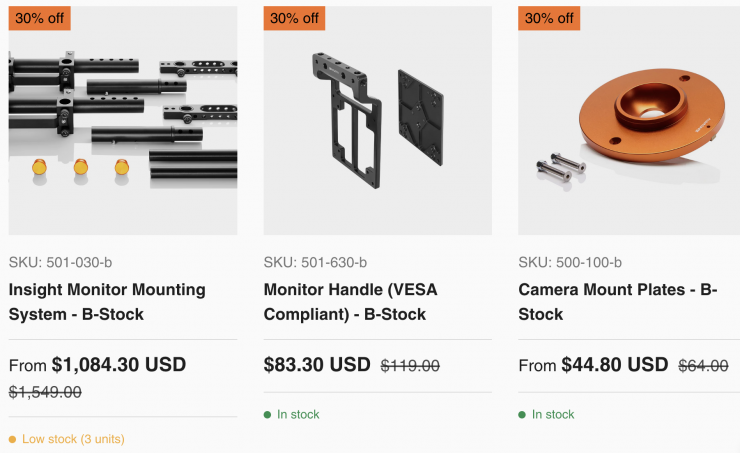The image size is (740, 453).
Task: Click the $83.30 USD price
Action: (317, 365)
